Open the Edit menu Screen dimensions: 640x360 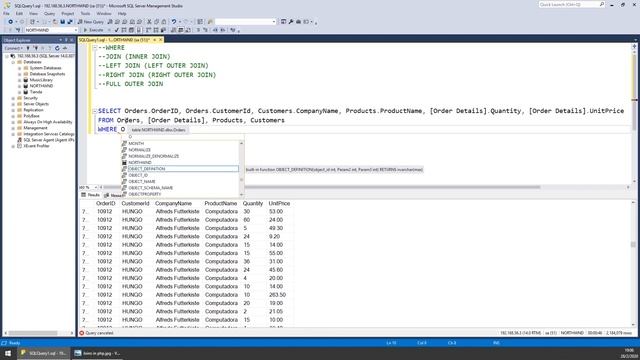point(19,13)
